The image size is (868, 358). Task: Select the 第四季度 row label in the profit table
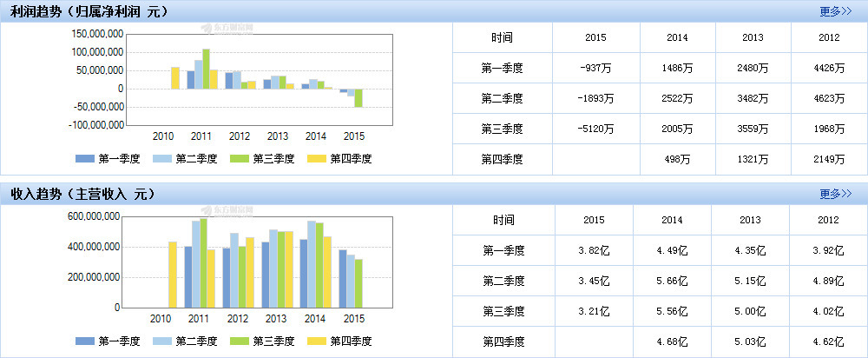(x=502, y=159)
